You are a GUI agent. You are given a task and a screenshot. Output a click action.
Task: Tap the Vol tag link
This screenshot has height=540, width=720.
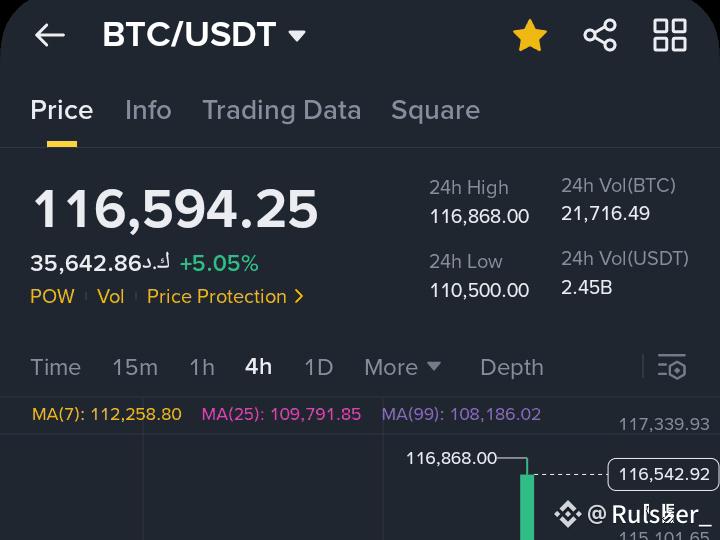click(111, 297)
